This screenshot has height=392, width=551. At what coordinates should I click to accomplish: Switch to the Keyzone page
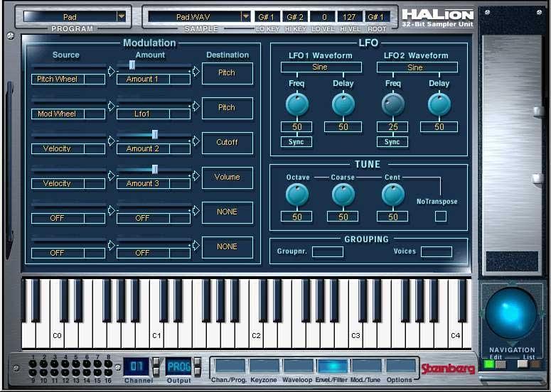264,366
